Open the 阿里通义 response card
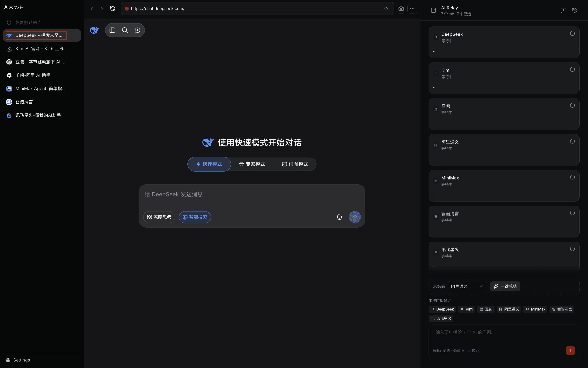Viewport: 588px width, 368px height. click(x=504, y=150)
